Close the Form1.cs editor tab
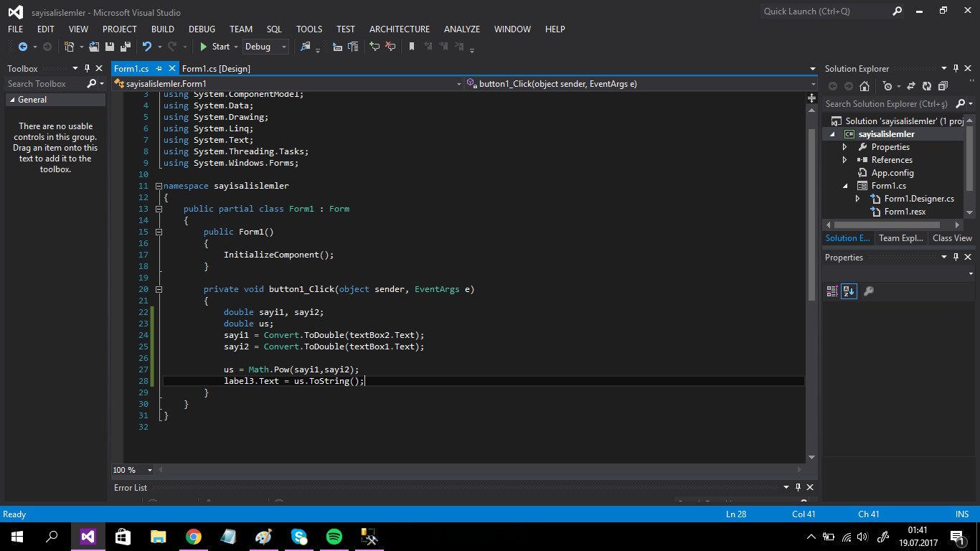 [171, 69]
